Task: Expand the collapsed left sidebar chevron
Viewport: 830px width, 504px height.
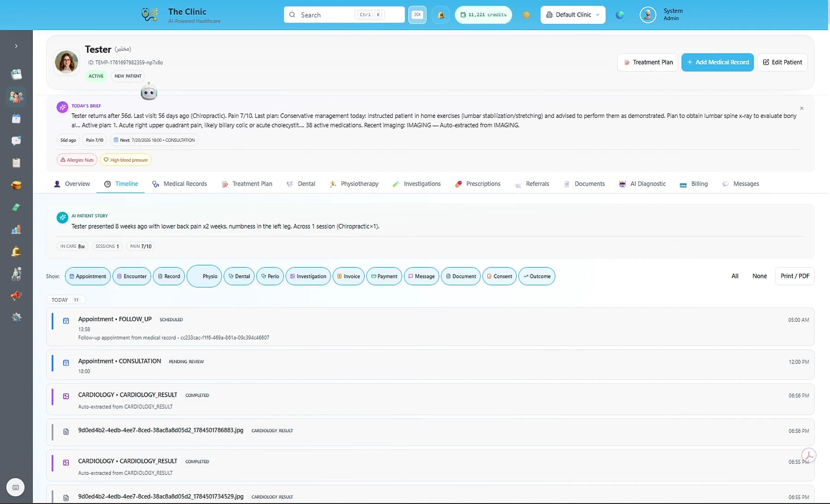Action: (16, 46)
